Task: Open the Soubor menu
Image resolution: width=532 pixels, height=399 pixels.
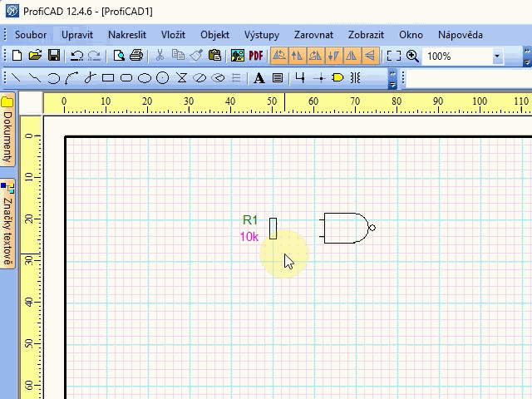Action: (x=31, y=35)
